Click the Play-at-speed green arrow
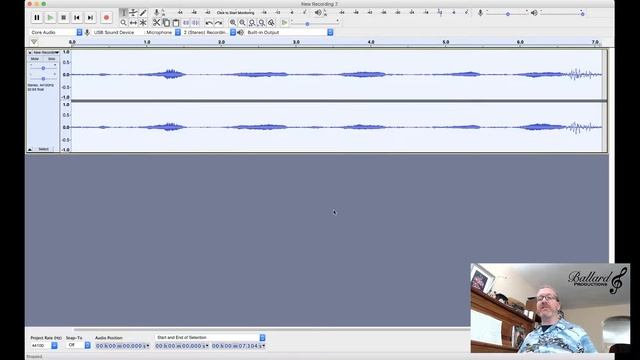 pos(284,23)
